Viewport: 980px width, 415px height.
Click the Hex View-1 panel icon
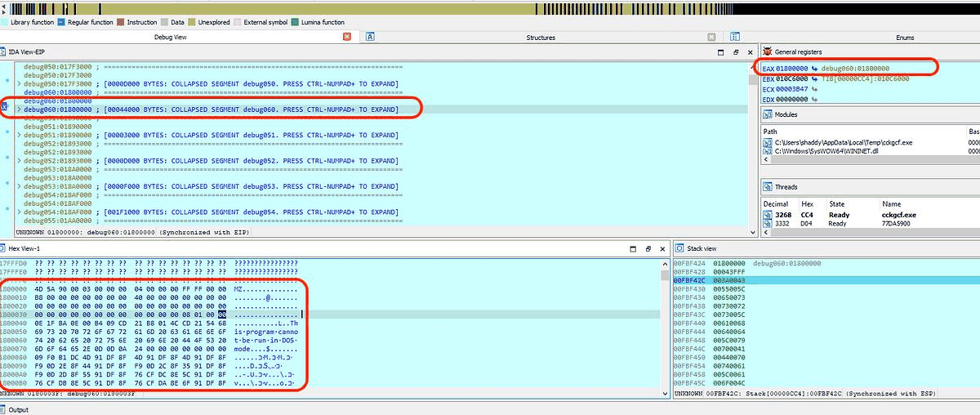tap(4, 248)
